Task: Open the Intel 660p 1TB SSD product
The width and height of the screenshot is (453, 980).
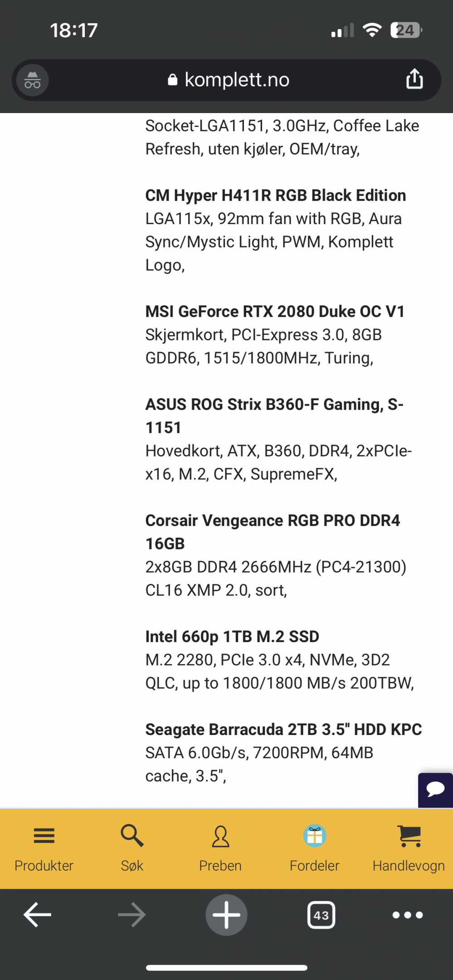Action: pos(232,637)
